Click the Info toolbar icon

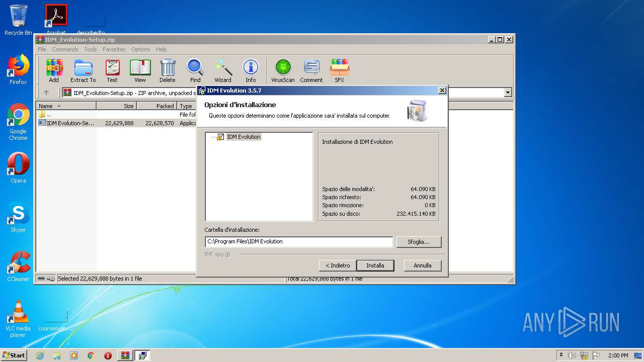pos(251,70)
